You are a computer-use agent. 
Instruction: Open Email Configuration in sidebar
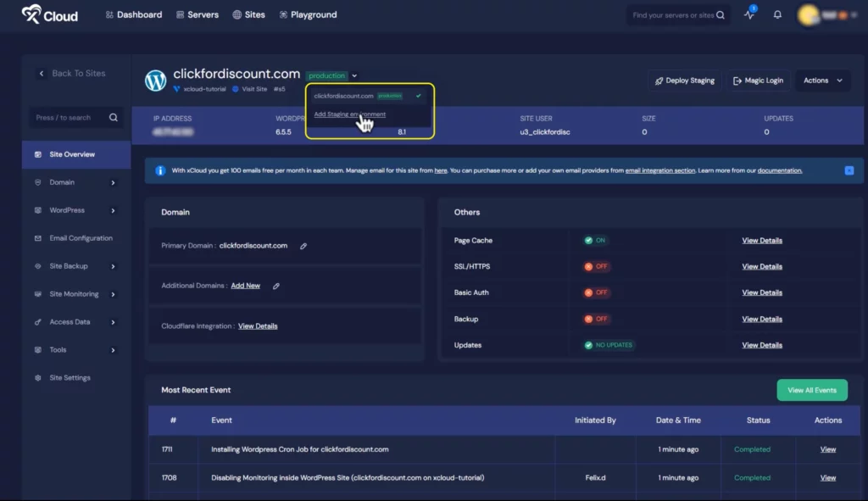pos(76,238)
